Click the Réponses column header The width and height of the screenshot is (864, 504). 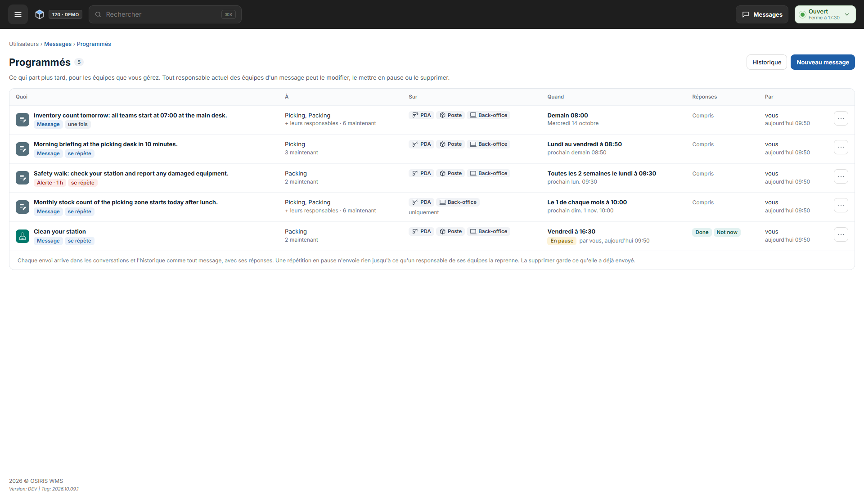[704, 97]
